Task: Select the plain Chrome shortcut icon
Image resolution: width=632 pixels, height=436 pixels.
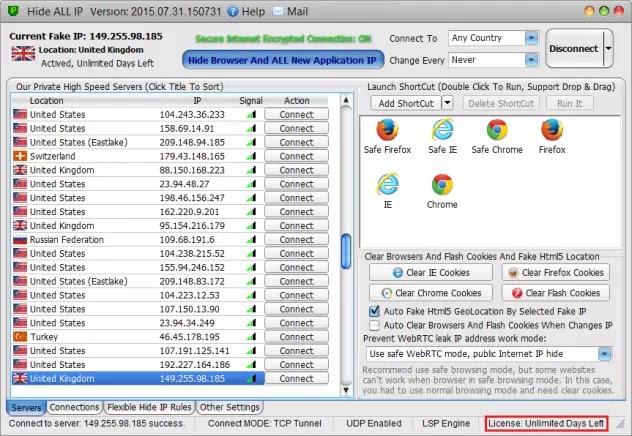Action: pos(442,185)
